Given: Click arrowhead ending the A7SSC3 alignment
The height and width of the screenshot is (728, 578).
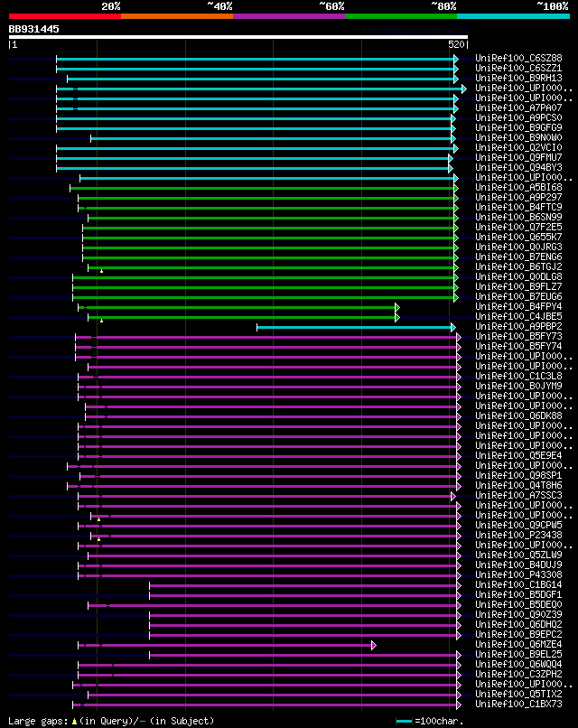Looking at the screenshot, I should click(453, 496).
